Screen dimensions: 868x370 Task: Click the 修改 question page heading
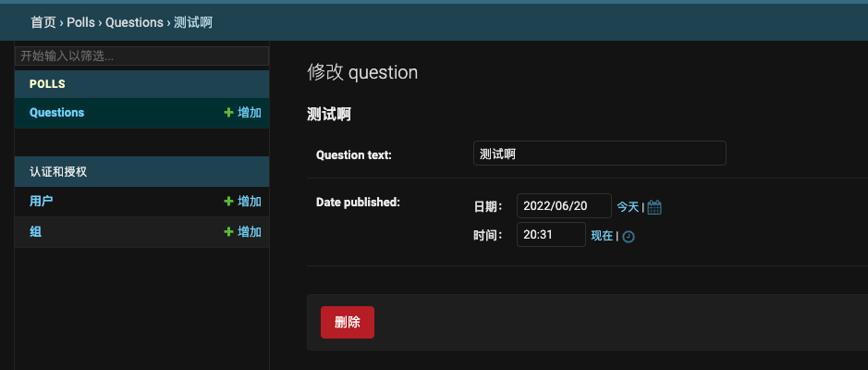[362, 72]
